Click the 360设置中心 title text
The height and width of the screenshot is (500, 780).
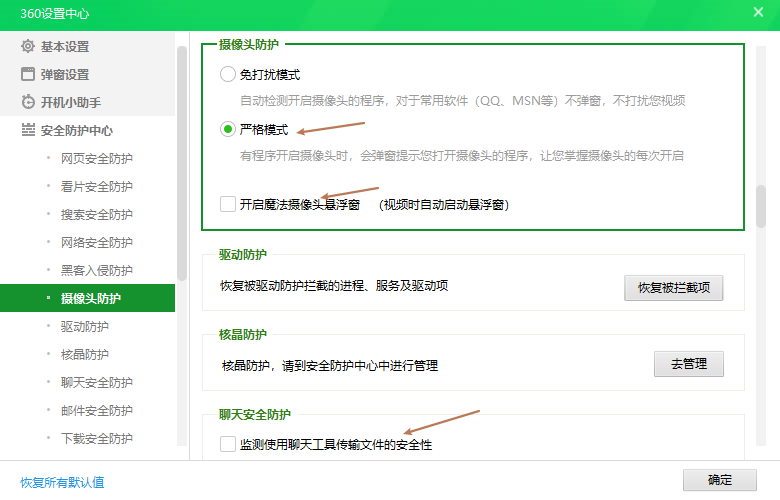click(55, 13)
